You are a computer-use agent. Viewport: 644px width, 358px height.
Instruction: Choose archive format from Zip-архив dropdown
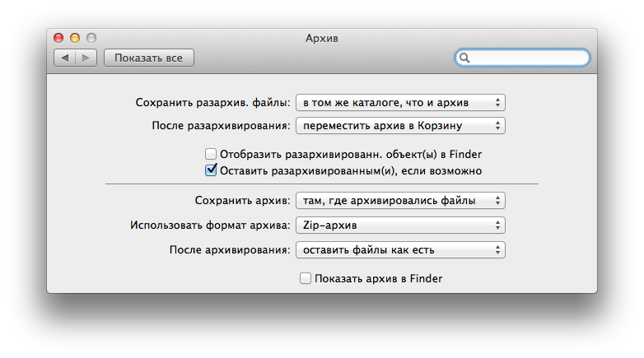[400, 225]
